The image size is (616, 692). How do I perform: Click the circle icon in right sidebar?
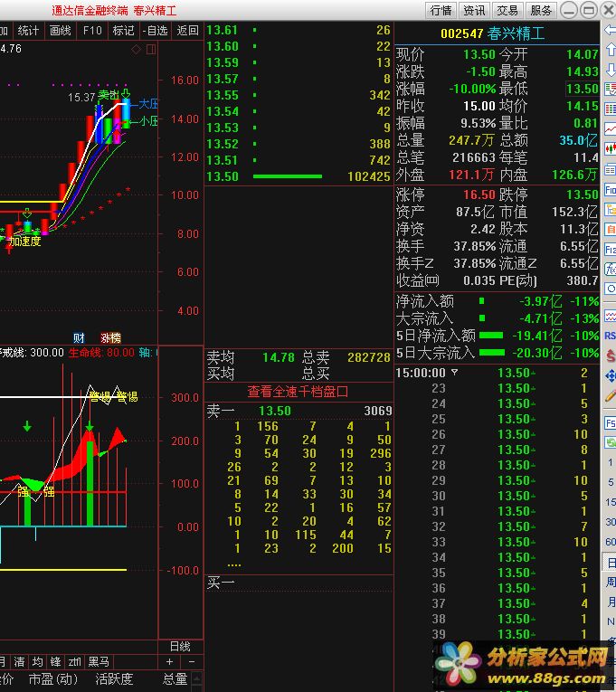(x=611, y=289)
